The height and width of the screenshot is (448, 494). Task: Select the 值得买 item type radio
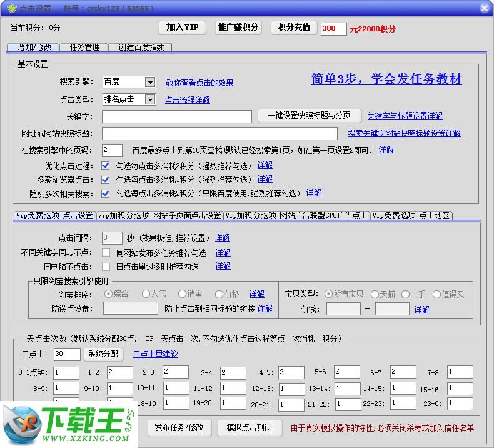436,295
